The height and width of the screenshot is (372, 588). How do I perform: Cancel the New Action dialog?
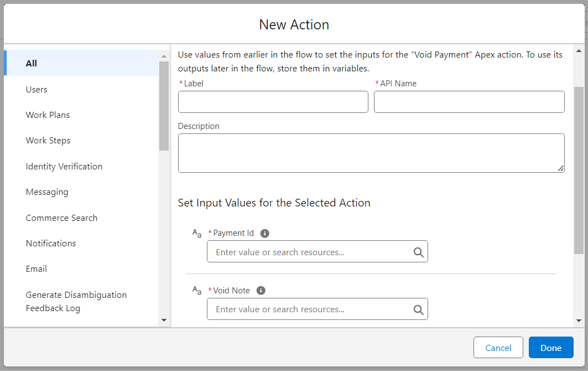498,348
